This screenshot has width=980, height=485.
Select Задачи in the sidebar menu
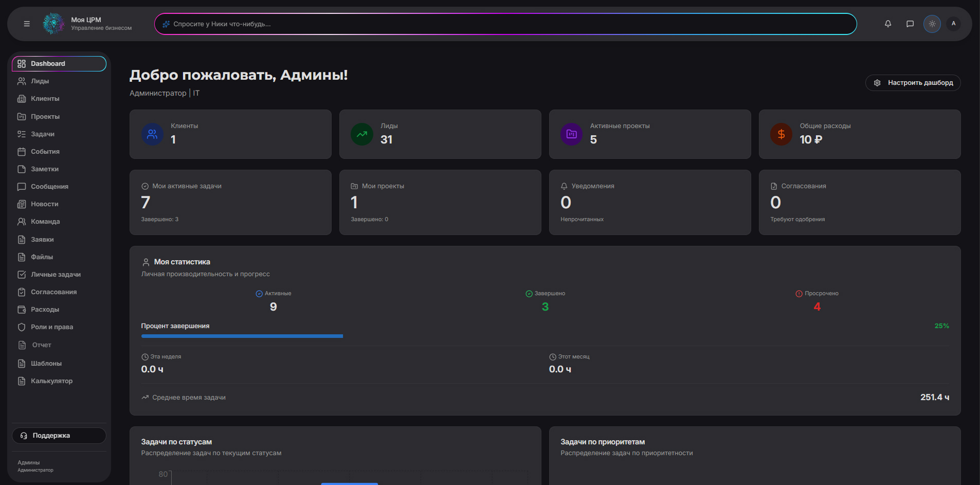(x=42, y=134)
